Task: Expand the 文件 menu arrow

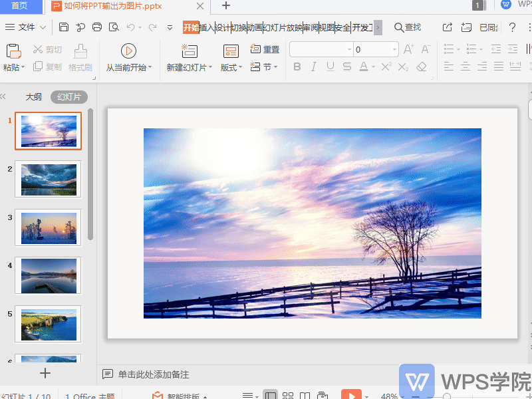Action: pyautogui.click(x=43, y=27)
